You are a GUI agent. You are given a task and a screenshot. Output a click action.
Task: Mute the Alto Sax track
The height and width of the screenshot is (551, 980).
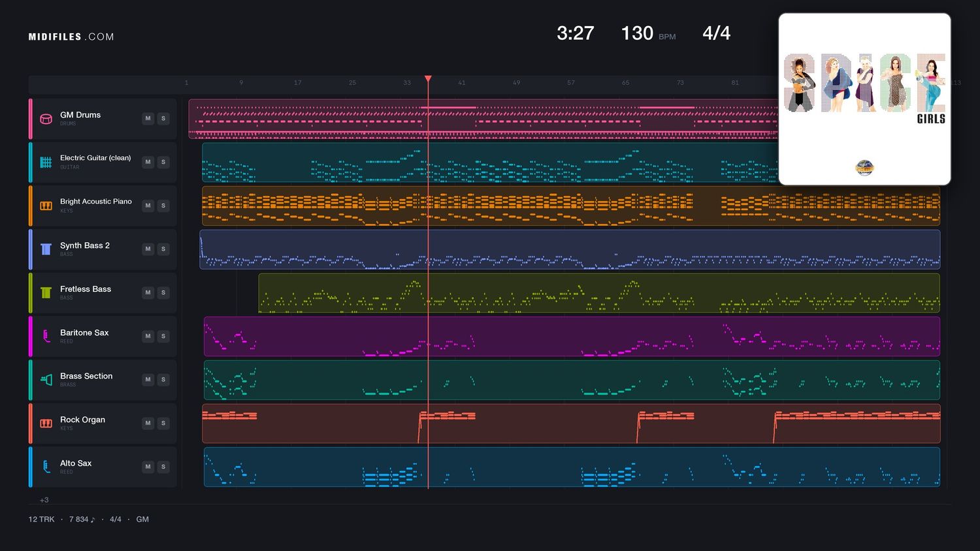[x=148, y=467]
